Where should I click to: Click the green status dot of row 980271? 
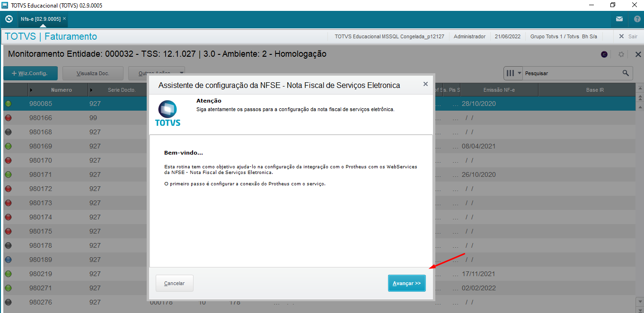click(8, 288)
